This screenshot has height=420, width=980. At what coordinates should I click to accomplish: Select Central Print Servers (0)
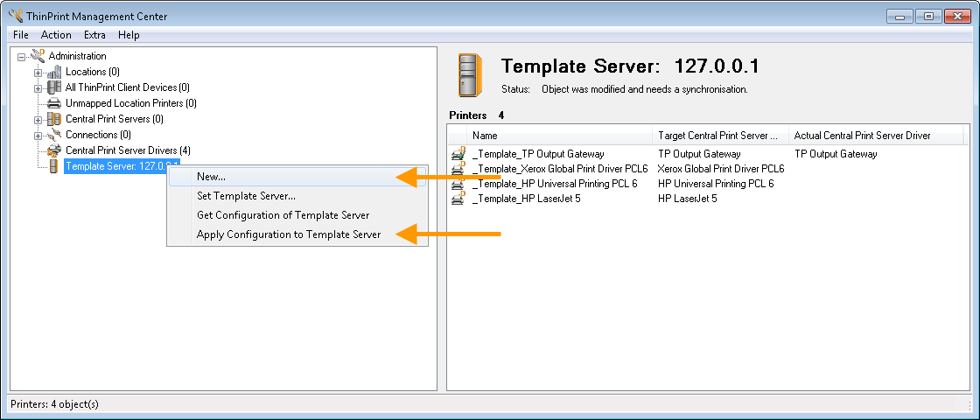pos(115,119)
